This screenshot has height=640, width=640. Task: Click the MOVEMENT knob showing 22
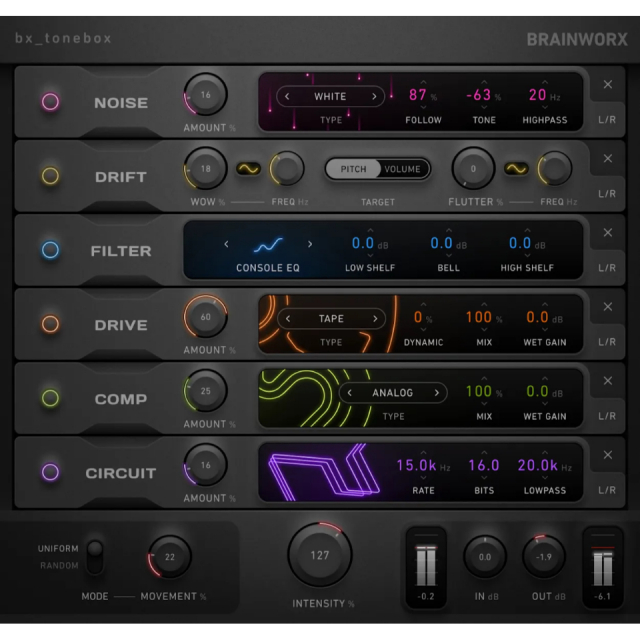coord(170,557)
